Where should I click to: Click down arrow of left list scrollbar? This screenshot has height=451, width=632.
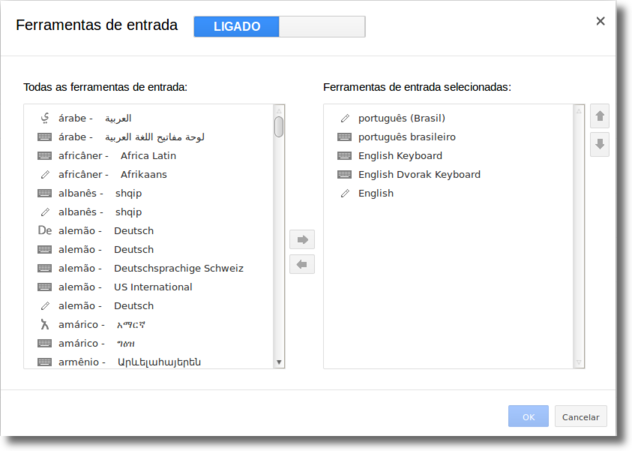[x=279, y=362]
